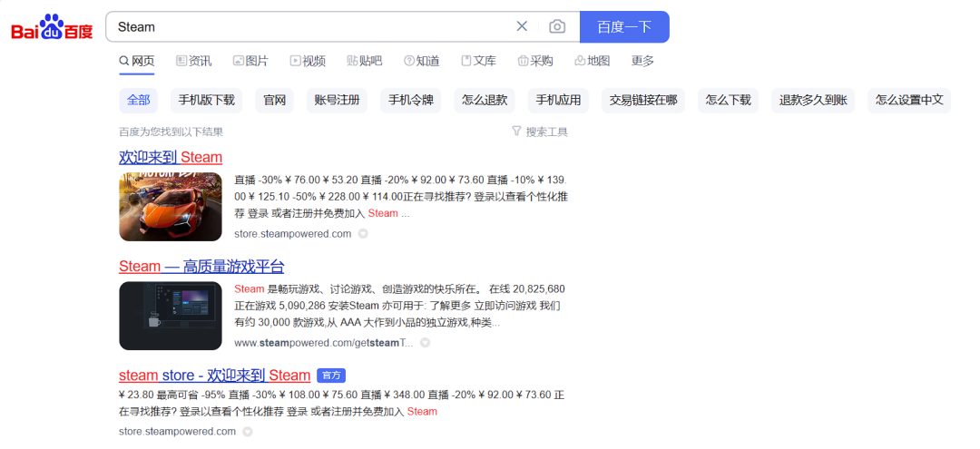This screenshot has width=980, height=449.
Task: Open www.steampowered.com/getsteam URL text
Action: (x=324, y=343)
